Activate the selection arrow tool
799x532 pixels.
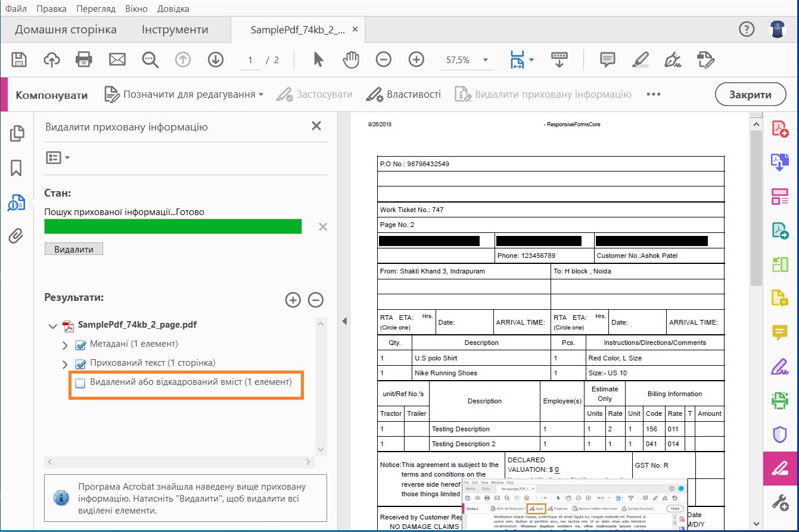point(318,60)
